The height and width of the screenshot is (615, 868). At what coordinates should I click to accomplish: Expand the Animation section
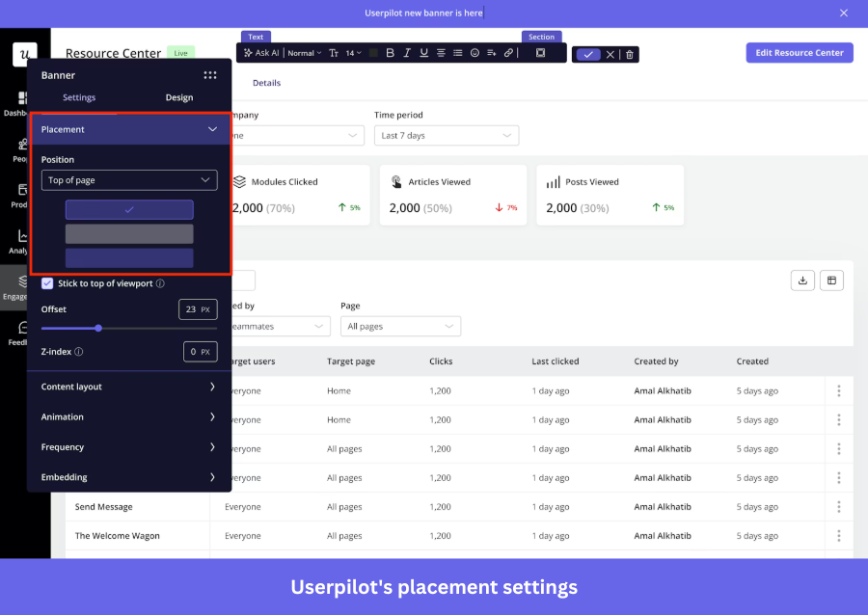tap(129, 416)
